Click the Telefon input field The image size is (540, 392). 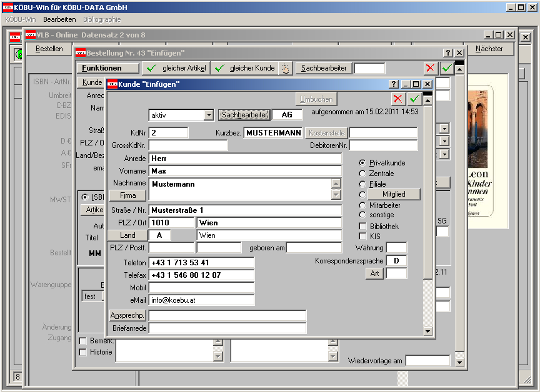tap(201, 263)
